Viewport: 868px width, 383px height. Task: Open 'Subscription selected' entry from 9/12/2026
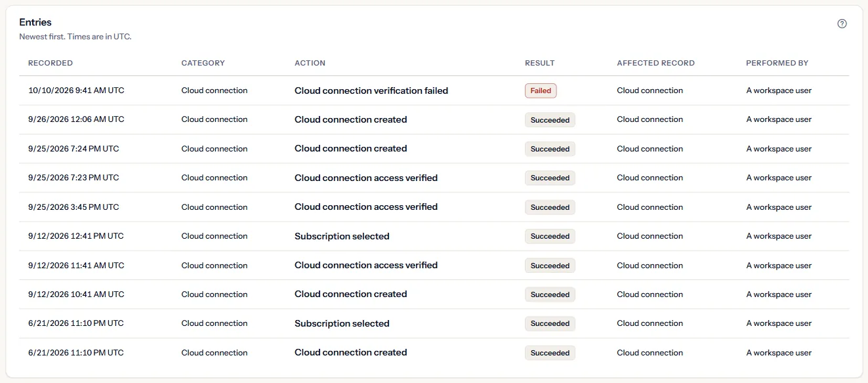coord(342,236)
